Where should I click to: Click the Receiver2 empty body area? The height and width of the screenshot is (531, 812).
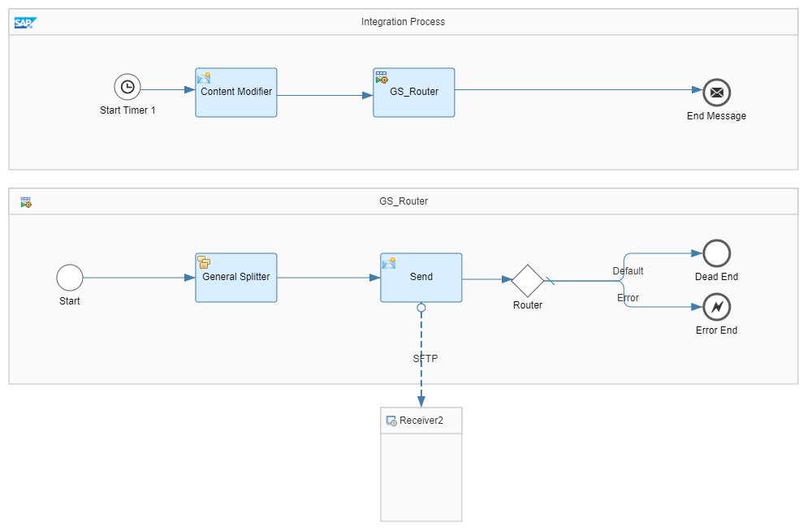[421, 477]
